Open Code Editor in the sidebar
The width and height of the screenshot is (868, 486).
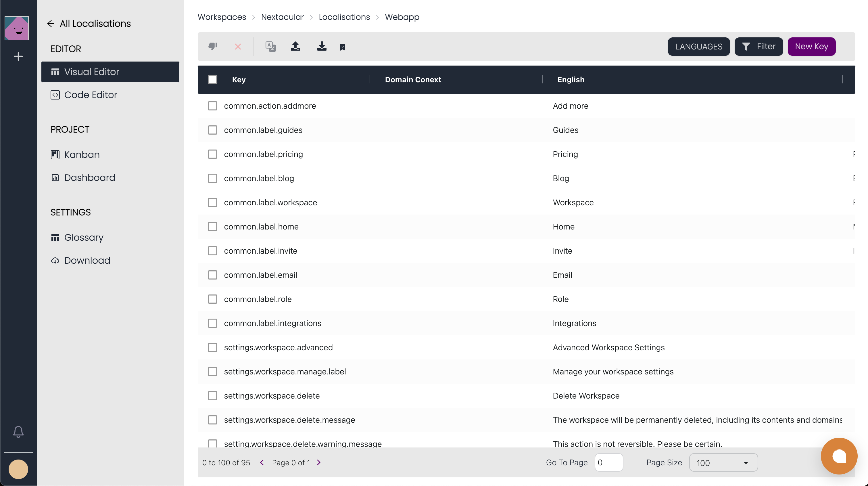[x=91, y=95]
